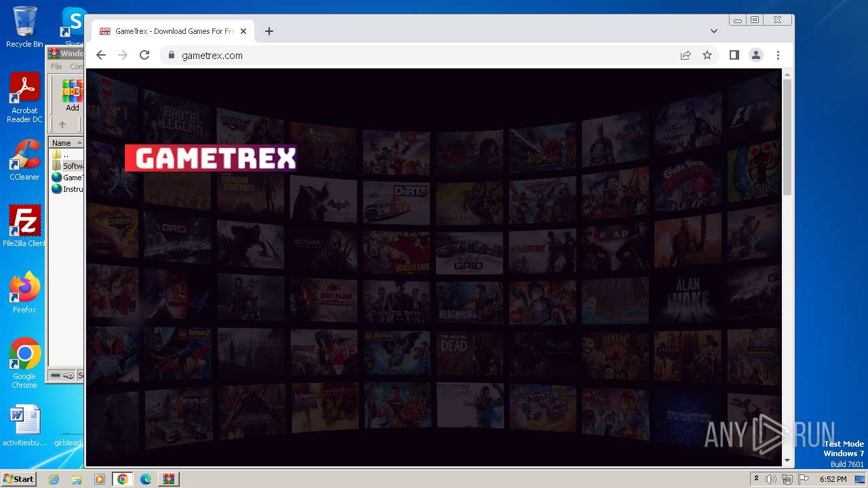The image size is (868, 488).
Task: Close the GameTrex tab
Action: pyautogui.click(x=243, y=31)
